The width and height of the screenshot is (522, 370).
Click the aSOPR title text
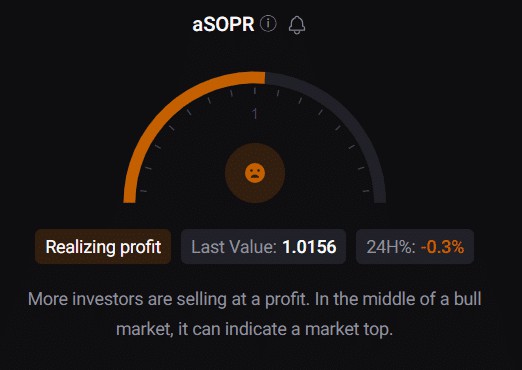pos(223,24)
